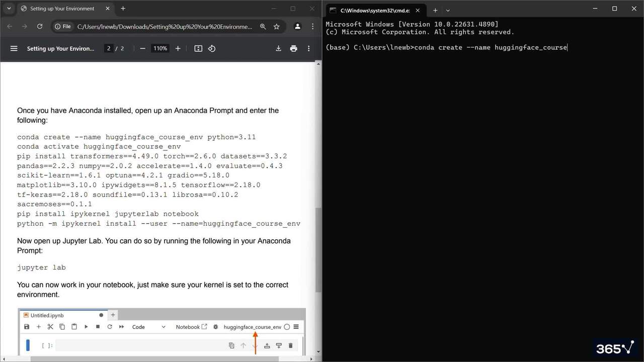Screen dimensions: 644x362
Task: Click the terminal command prompt input line
Action: [446, 47]
